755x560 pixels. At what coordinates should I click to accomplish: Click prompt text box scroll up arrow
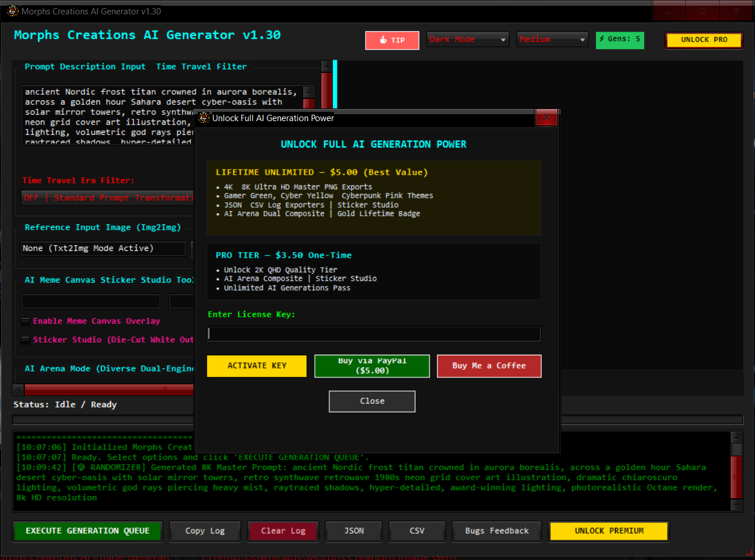pos(309,92)
